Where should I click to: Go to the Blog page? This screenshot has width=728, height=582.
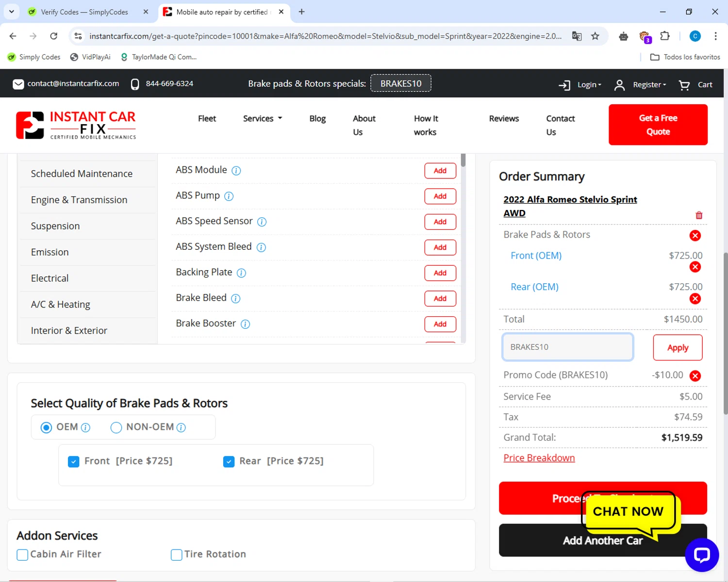point(317,119)
